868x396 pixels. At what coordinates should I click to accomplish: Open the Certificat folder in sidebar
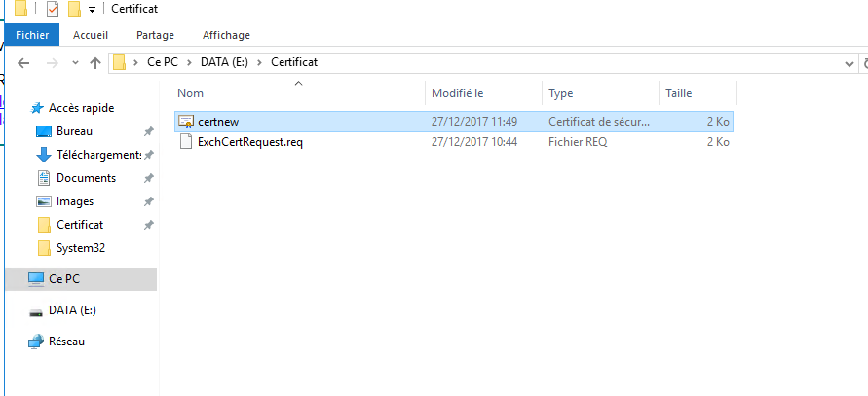click(x=80, y=225)
